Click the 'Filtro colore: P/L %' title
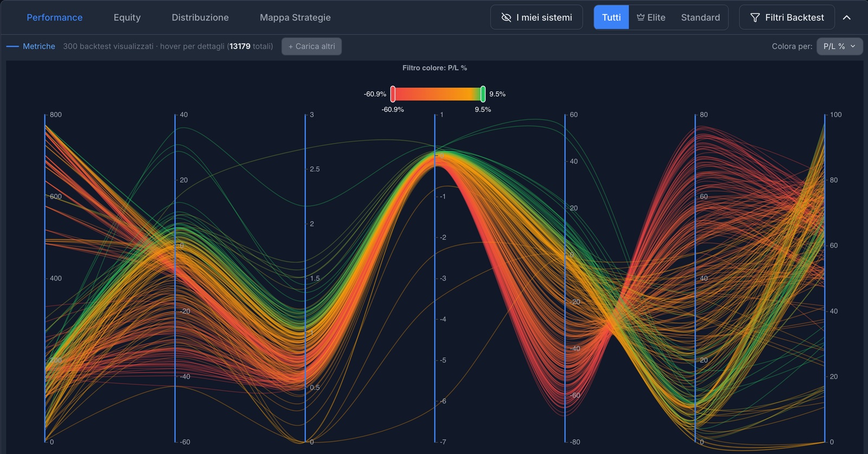 point(435,68)
